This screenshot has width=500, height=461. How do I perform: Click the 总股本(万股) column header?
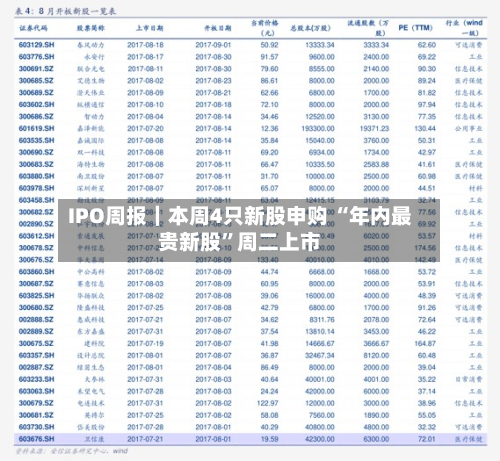coord(310,28)
